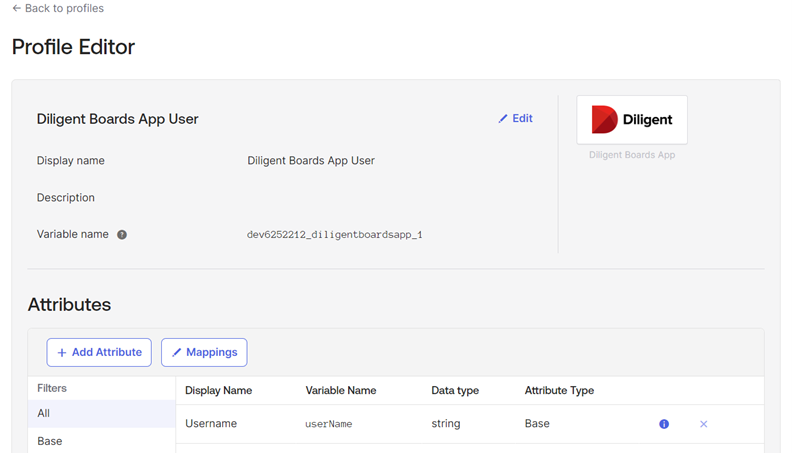The image size is (792, 453).
Task: Open Edit for the profile details
Action: (515, 118)
